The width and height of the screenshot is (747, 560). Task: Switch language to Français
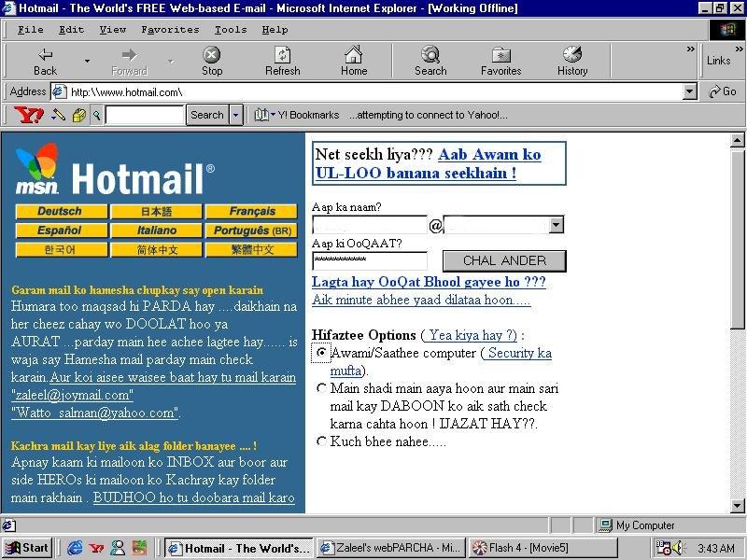(251, 212)
